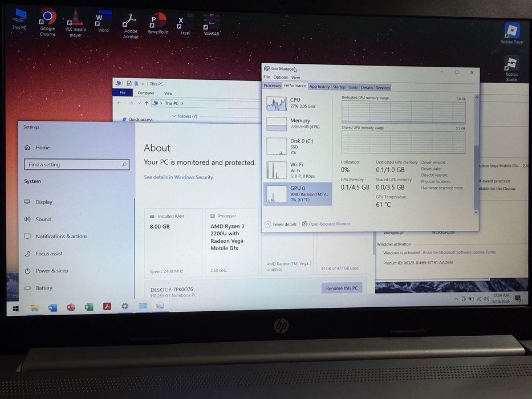
Task: Open Excel from the taskbar
Action: click(x=89, y=307)
